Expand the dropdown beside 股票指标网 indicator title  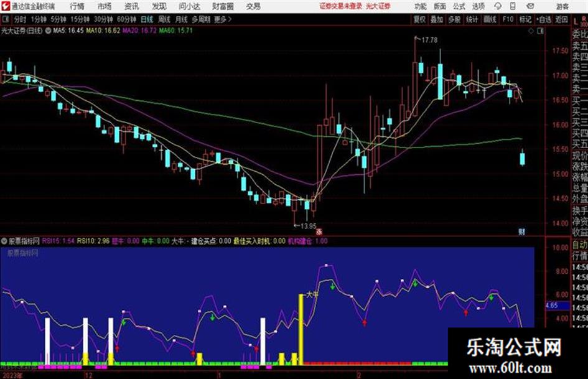pos(4,241)
